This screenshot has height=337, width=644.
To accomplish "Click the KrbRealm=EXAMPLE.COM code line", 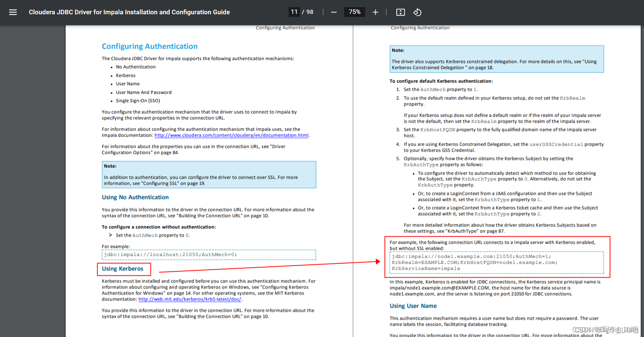I will 475,263.
